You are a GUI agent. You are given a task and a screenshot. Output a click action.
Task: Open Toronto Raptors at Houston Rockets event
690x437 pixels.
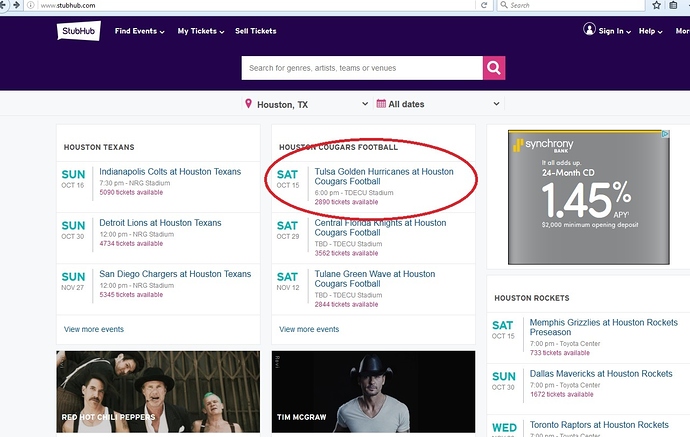pos(599,425)
